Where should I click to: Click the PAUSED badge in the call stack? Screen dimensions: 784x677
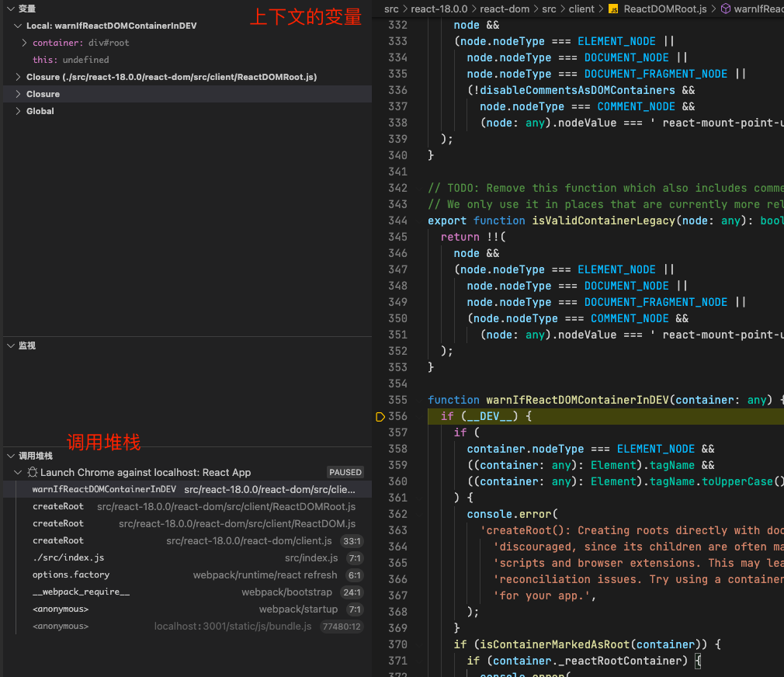(345, 471)
